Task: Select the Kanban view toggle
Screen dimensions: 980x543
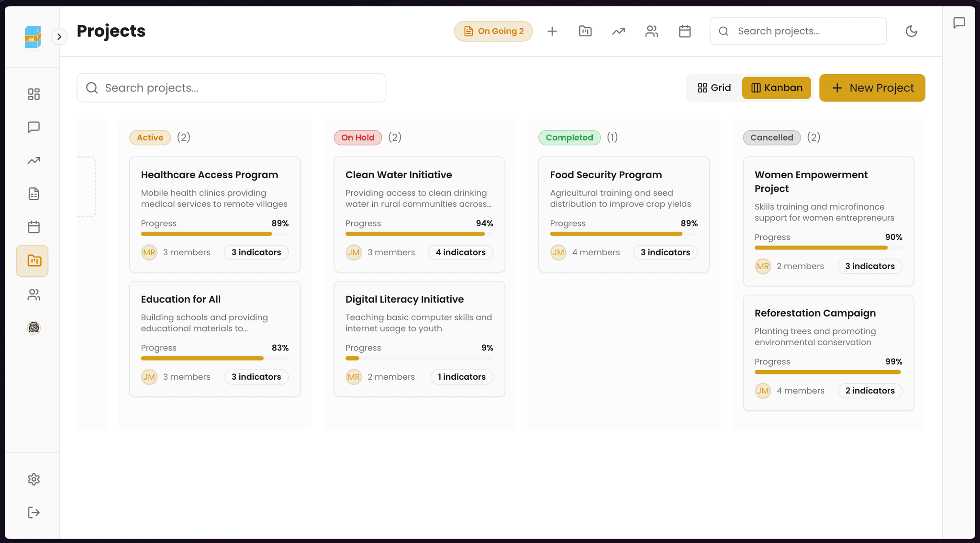Action: [776, 88]
